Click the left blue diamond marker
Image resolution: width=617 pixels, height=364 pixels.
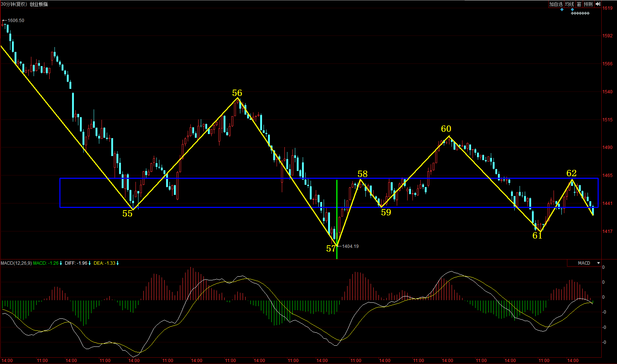pos(562,9)
